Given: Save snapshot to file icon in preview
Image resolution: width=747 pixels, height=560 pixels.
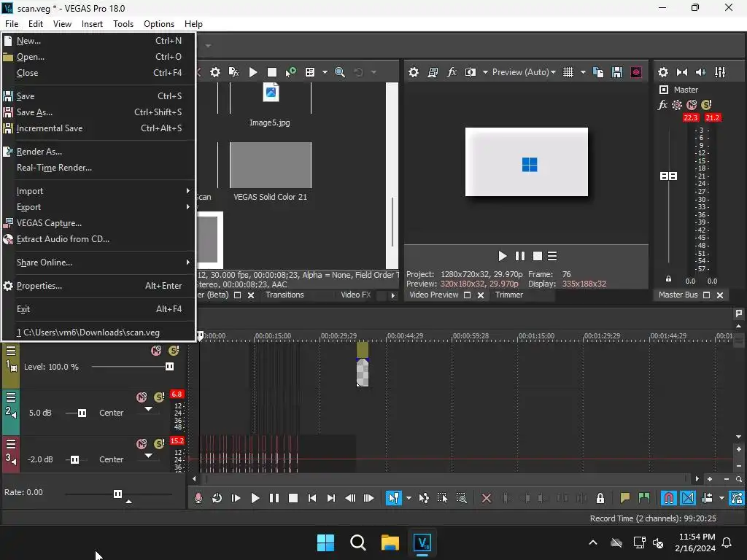Looking at the screenshot, I should pyautogui.click(x=617, y=72).
